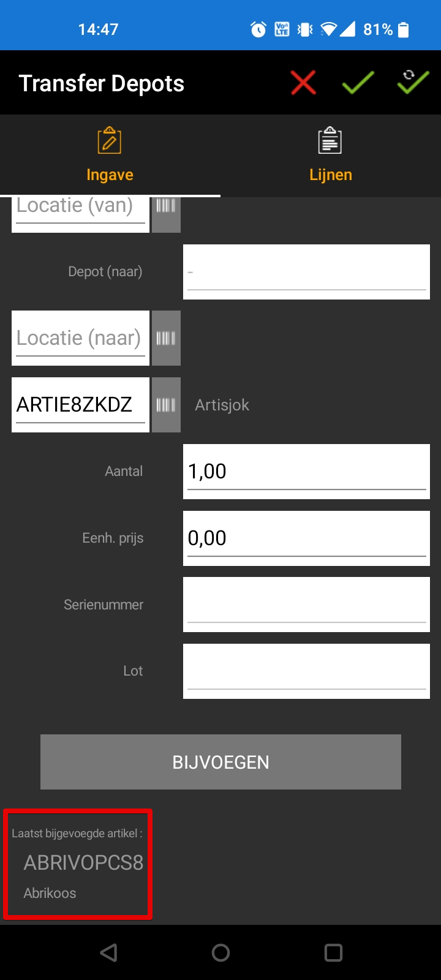Image resolution: width=441 pixels, height=980 pixels.
Task: Focus the Aantal quantity field
Action: point(306,472)
